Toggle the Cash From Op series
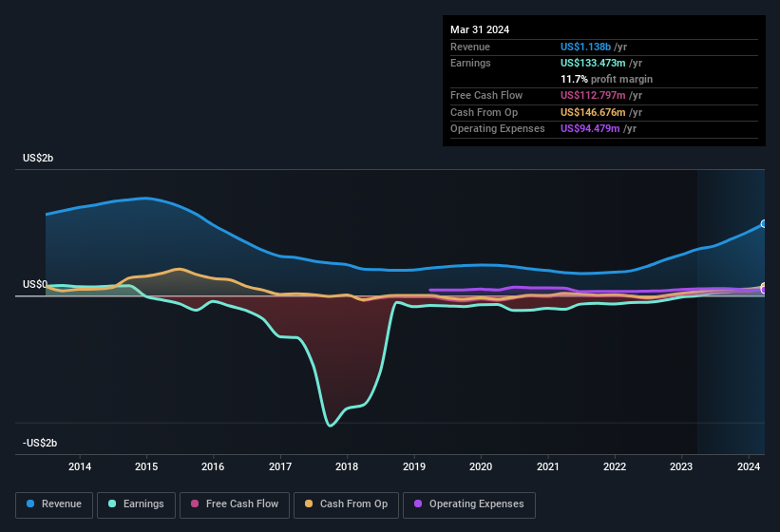This screenshot has height=532, width=780. coord(345,504)
